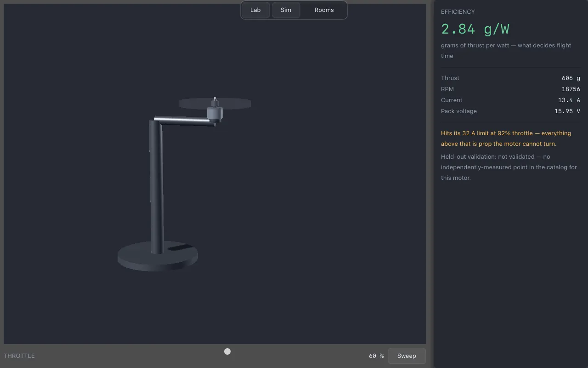This screenshot has width=588, height=368.
Task: Select the 15.95 V pack voltage value
Action: click(567, 111)
